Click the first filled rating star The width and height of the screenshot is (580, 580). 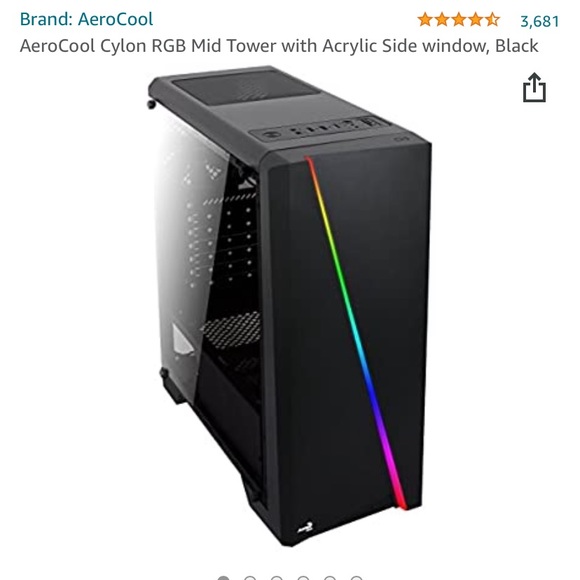(x=425, y=20)
